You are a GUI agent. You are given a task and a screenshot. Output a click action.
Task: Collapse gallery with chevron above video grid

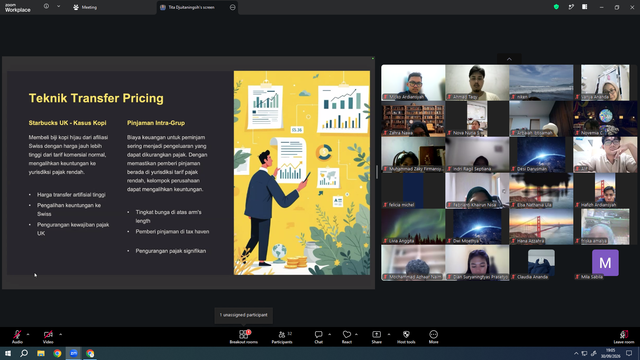509,59
